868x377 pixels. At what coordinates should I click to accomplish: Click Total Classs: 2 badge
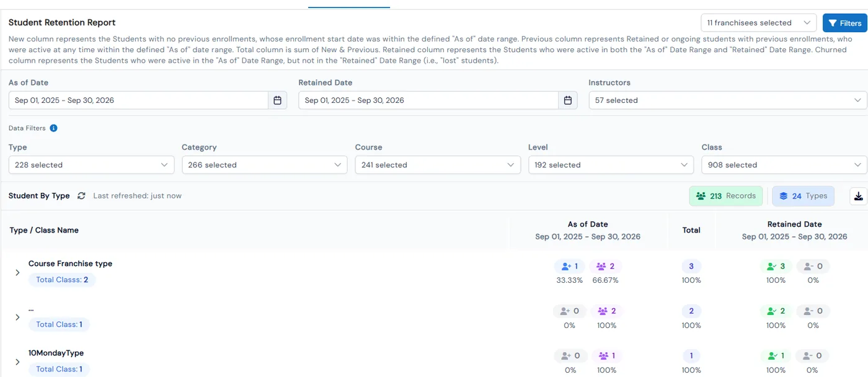pyautogui.click(x=62, y=280)
